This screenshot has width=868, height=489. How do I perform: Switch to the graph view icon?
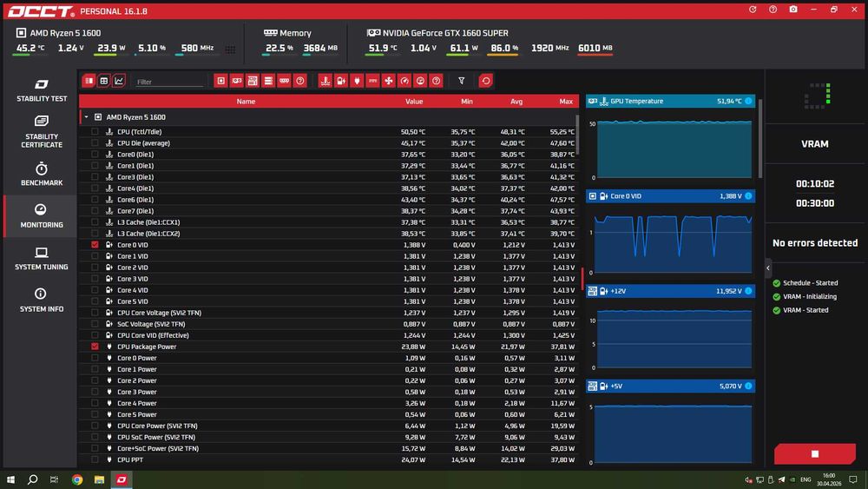[118, 81]
